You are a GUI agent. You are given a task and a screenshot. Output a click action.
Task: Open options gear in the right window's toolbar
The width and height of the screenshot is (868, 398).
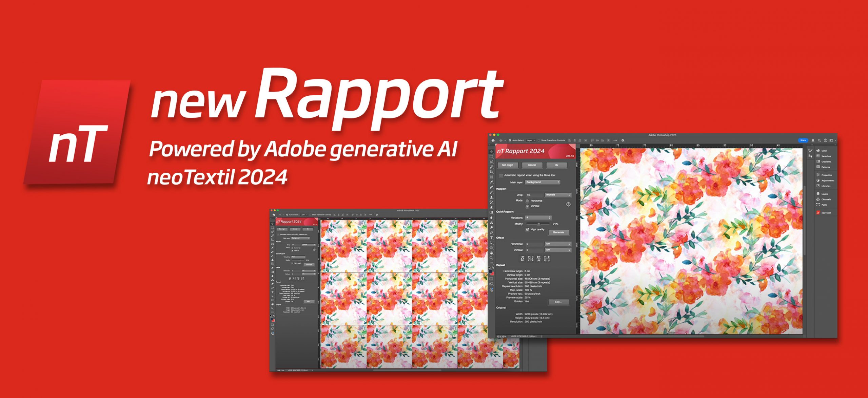[623, 140]
